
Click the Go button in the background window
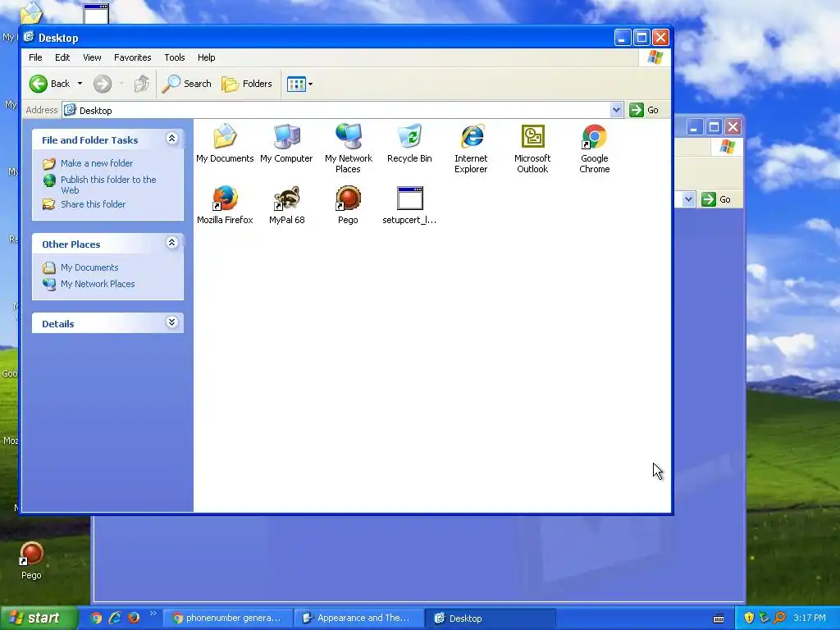point(716,199)
